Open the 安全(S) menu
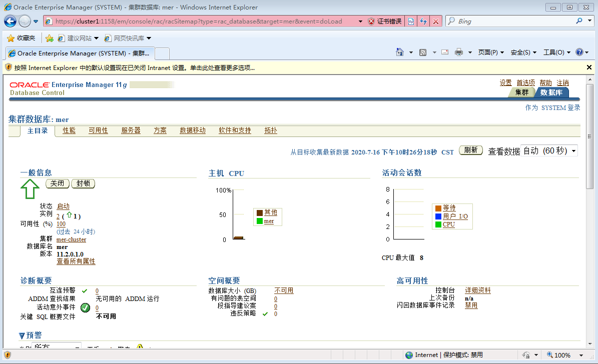Image resolution: width=598 pixels, height=364 pixels. tap(523, 52)
